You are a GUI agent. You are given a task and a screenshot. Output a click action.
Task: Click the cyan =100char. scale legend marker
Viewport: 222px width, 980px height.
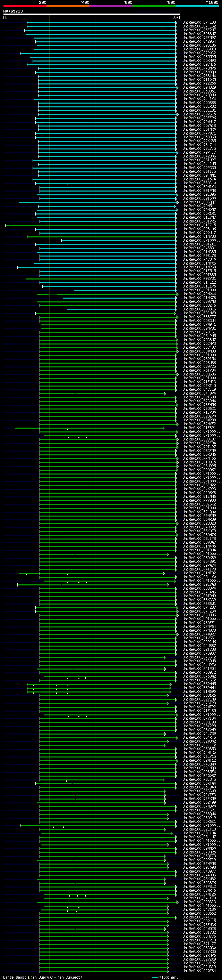pyautogui.click(x=155, y=977)
